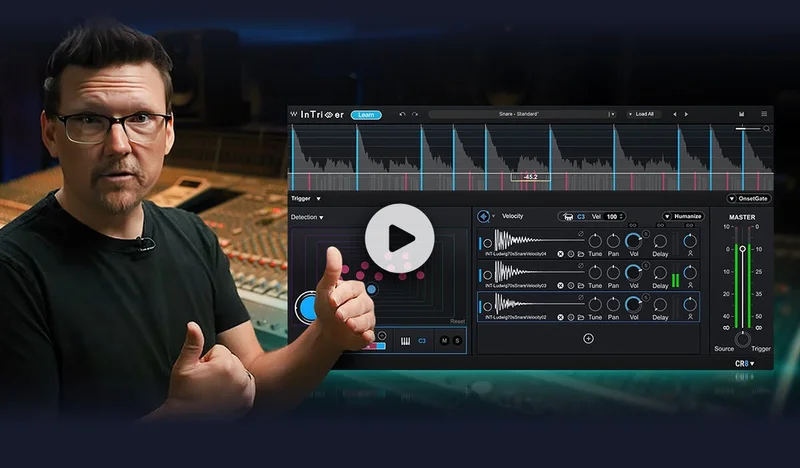This screenshot has height=468, width=800.
Task: Toggle the link icon above Delay column
Action: coord(660,225)
